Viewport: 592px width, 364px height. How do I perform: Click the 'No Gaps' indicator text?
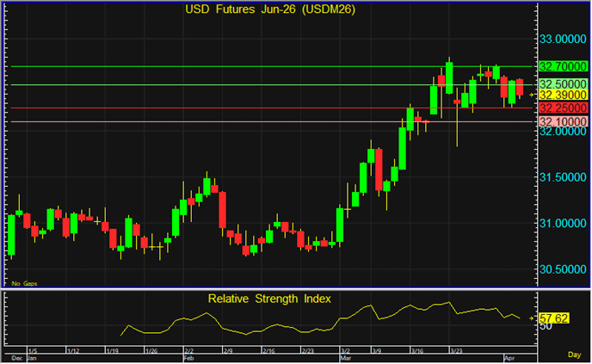point(22,282)
